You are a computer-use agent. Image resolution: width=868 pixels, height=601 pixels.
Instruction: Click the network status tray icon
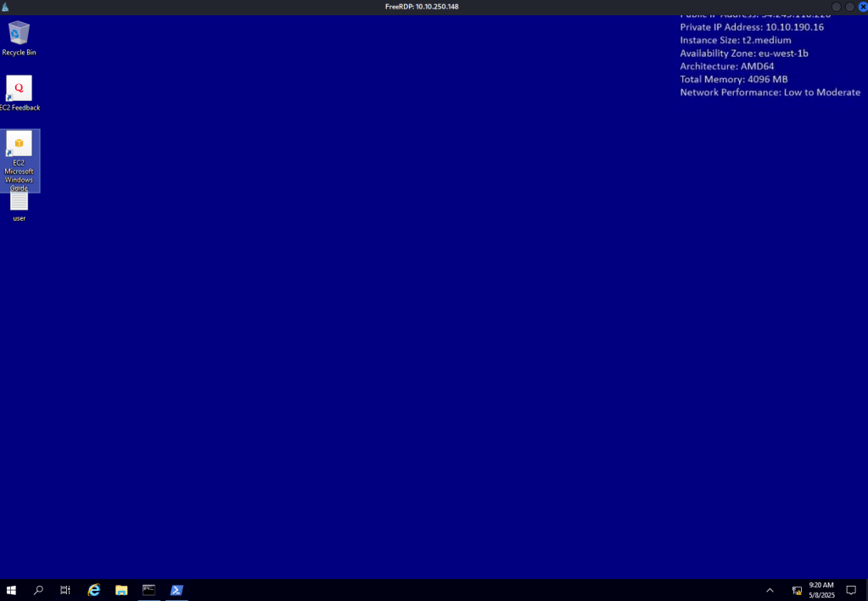pyautogui.click(x=797, y=590)
